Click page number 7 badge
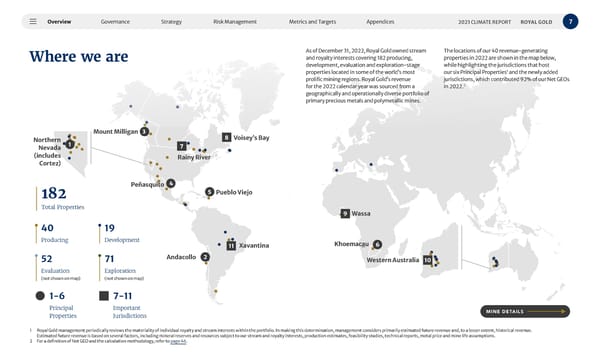Image resolution: width=600 pixels, height=364 pixels. tap(570, 21)
